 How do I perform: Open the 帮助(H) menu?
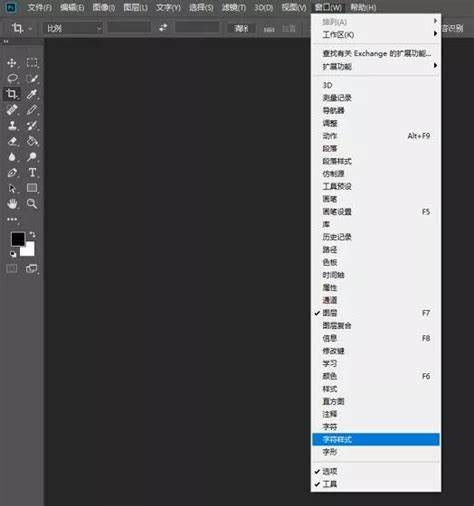click(363, 7)
